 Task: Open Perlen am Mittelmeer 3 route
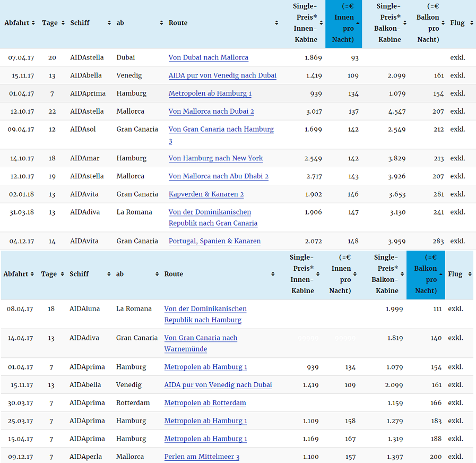click(202, 457)
